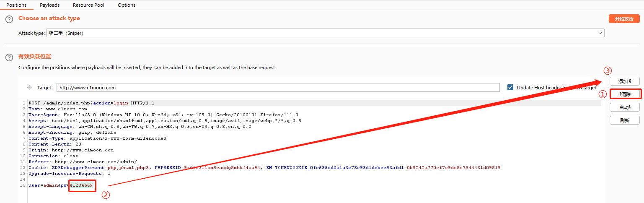Image resolution: width=644 pixels, height=203 pixels.
Task: Go to the Resource Pool tab
Action: (88, 5)
